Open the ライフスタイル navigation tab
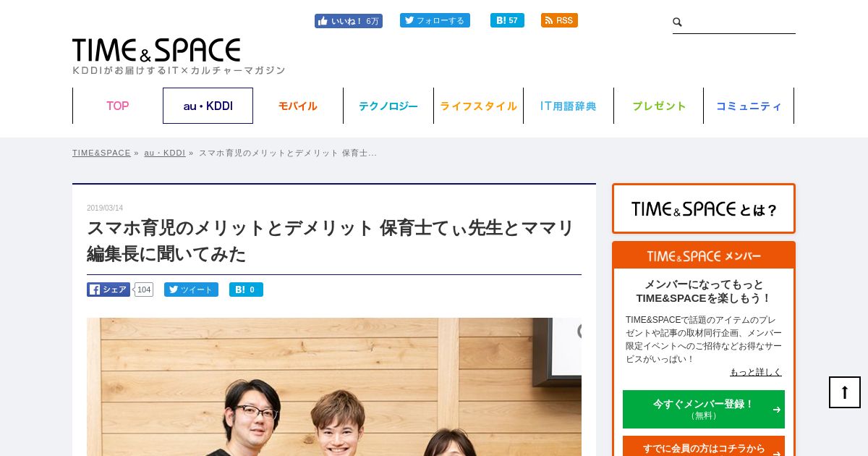The width and height of the screenshot is (868, 456). [x=478, y=106]
